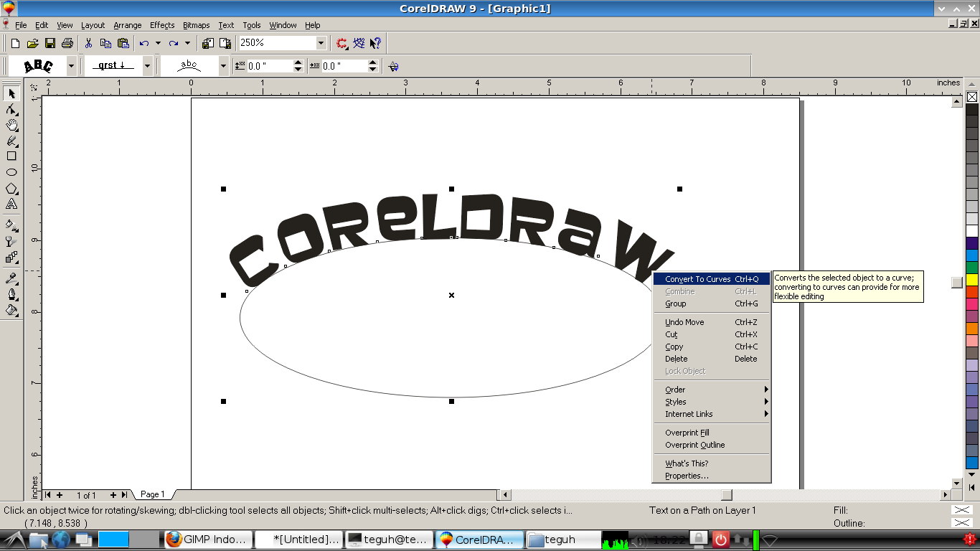The width and height of the screenshot is (980, 551).
Task: Click the distance from path input field
Action: (x=269, y=66)
